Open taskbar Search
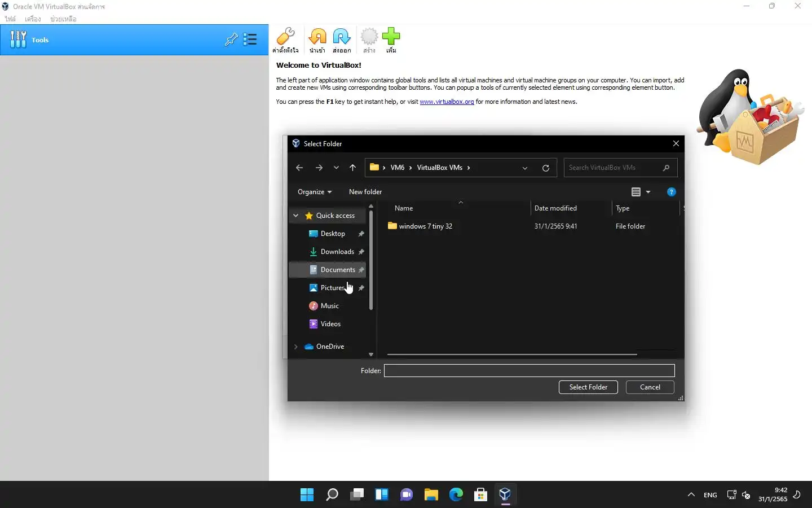Image resolution: width=812 pixels, height=508 pixels. click(332, 494)
